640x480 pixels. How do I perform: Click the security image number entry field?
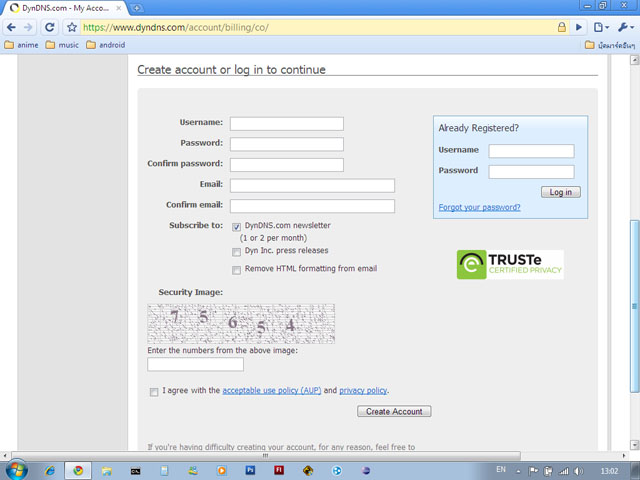pyautogui.click(x=196, y=364)
